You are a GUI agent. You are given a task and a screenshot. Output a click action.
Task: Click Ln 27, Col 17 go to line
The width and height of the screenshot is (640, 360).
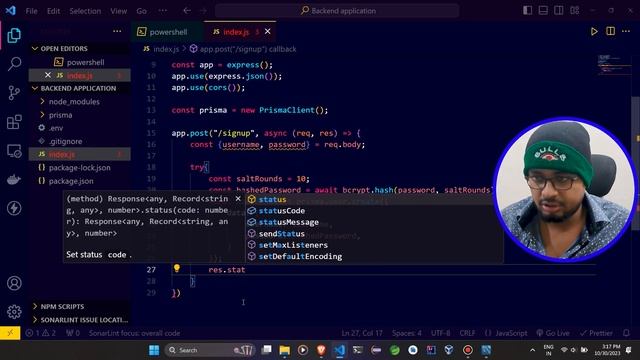click(x=362, y=333)
